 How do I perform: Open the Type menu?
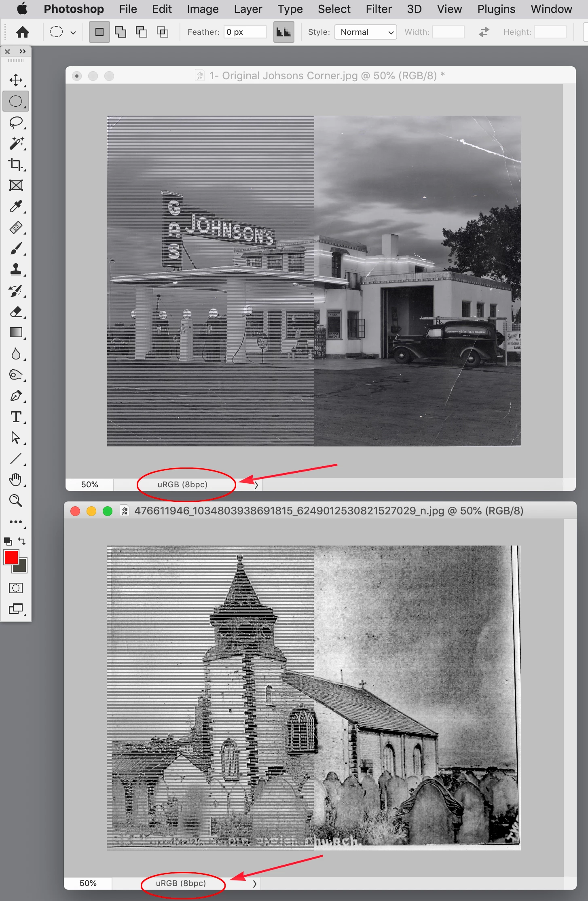coord(290,9)
